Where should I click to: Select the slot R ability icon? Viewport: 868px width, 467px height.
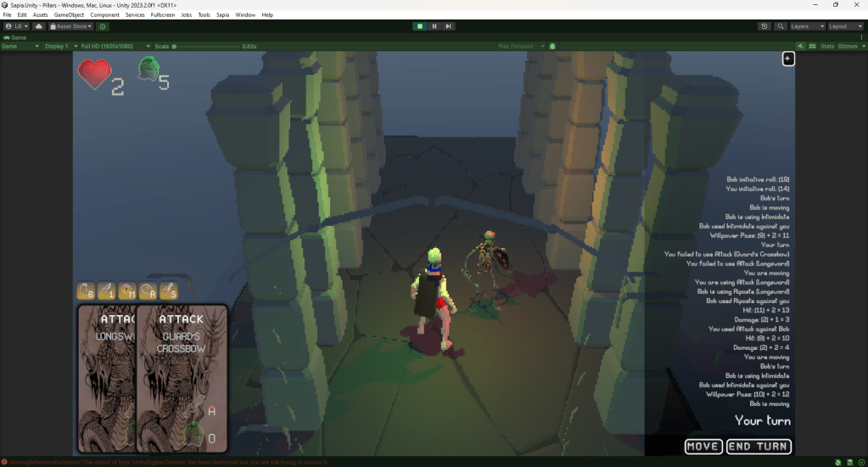[148, 291]
